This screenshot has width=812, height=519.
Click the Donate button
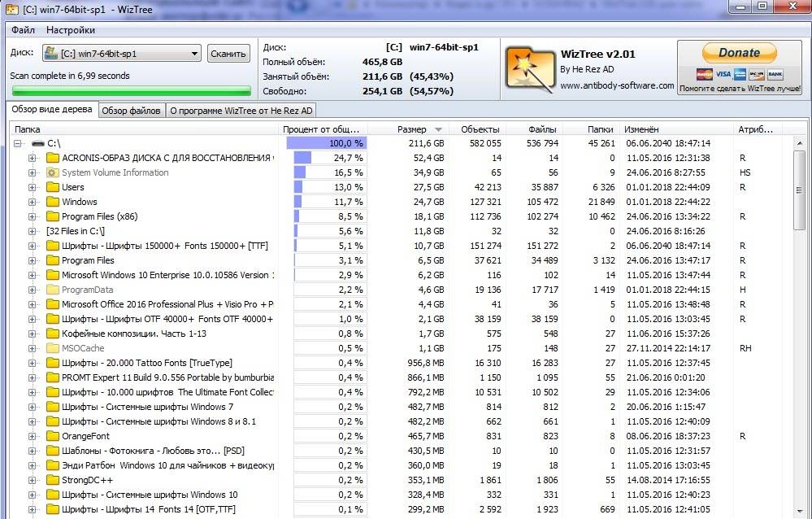[739, 53]
